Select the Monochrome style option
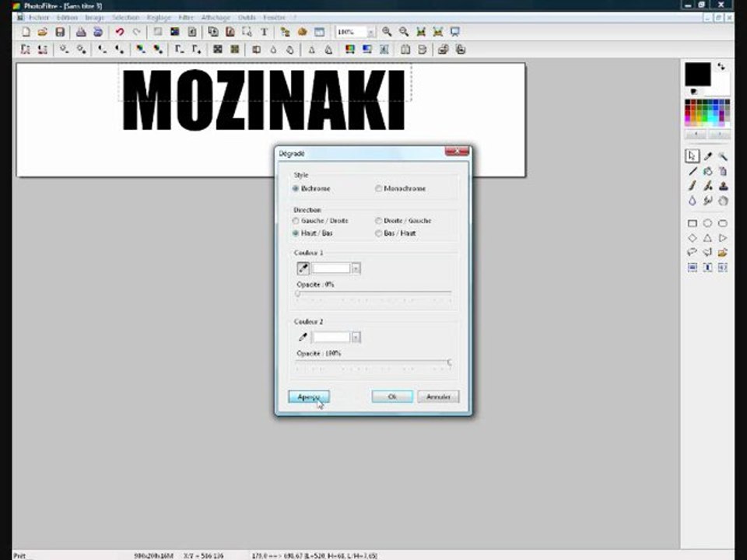 pos(400,188)
